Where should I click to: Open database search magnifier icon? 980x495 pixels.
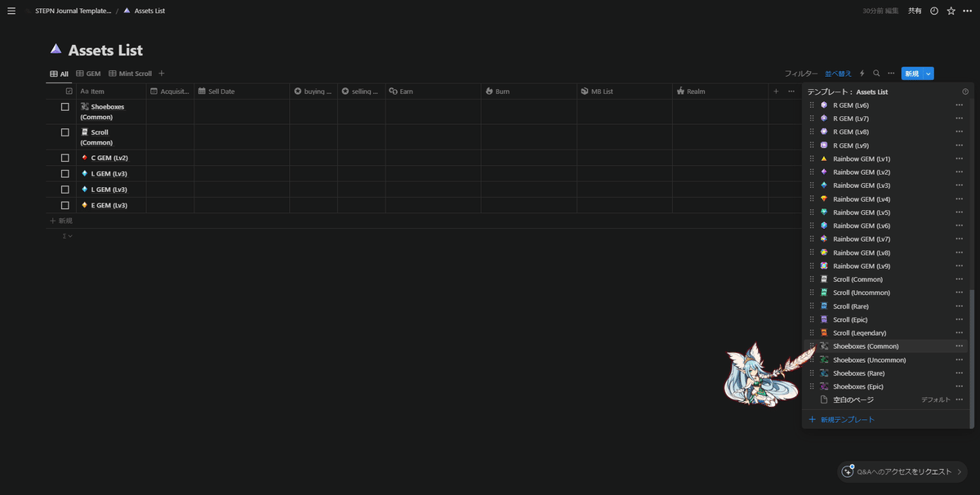point(876,74)
